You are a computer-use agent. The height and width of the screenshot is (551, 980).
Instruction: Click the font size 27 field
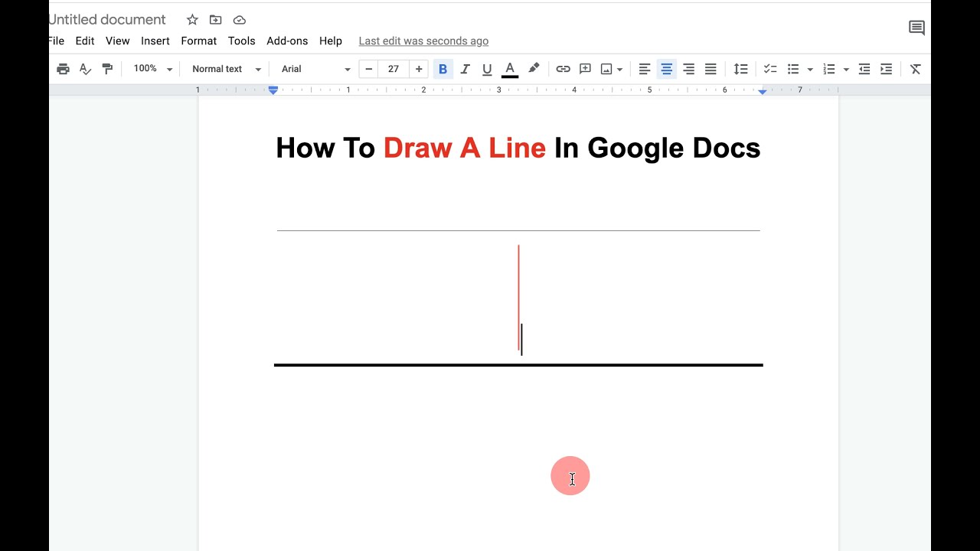(x=394, y=69)
